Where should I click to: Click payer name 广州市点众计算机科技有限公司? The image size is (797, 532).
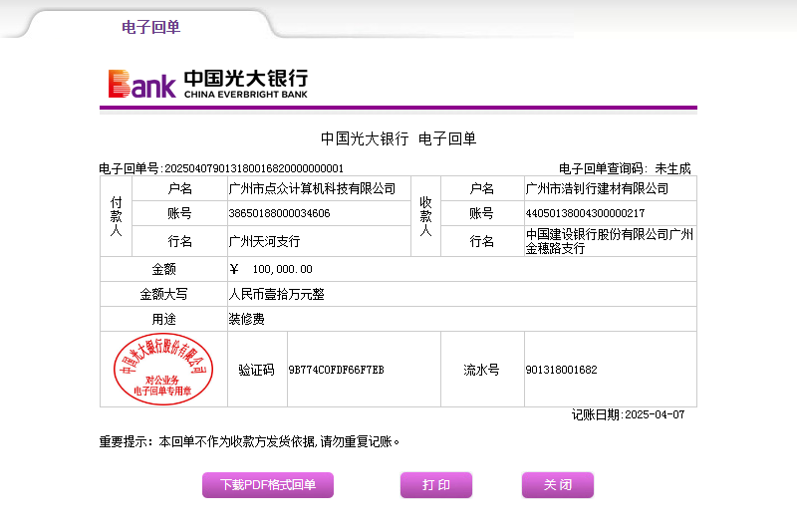tap(312, 188)
